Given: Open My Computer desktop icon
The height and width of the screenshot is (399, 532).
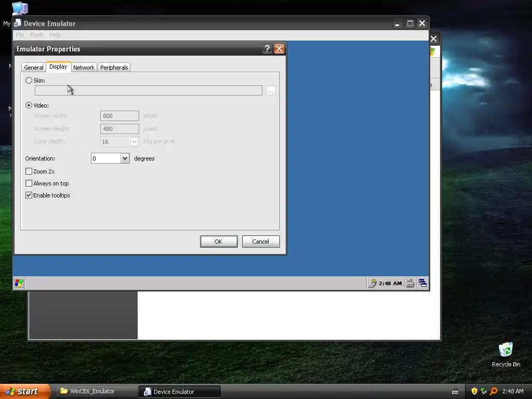Looking at the screenshot, I should (x=19, y=8).
